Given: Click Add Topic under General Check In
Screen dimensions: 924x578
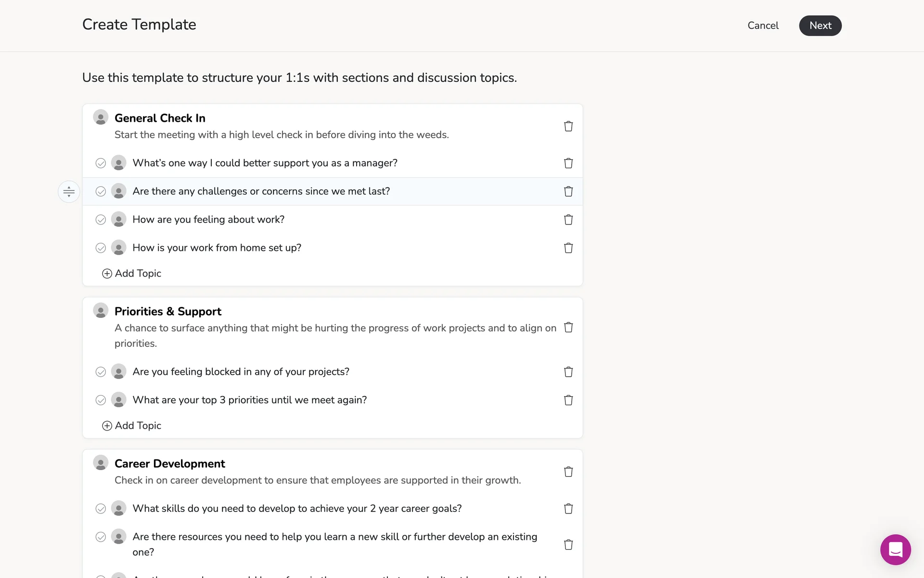Looking at the screenshot, I should click(x=132, y=274).
